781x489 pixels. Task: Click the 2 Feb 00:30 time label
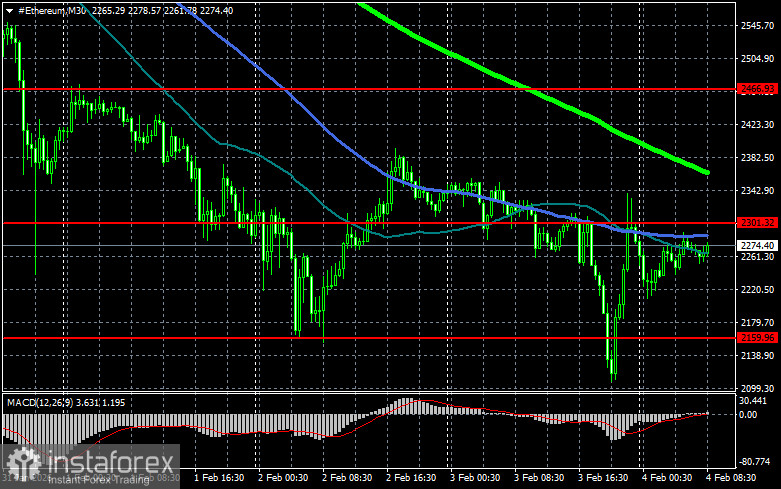point(283,478)
